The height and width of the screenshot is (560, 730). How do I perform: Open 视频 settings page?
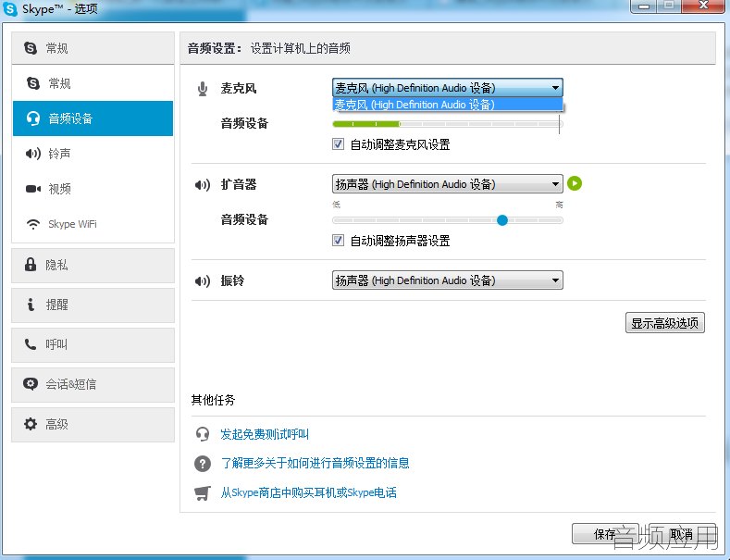(x=93, y=189)
